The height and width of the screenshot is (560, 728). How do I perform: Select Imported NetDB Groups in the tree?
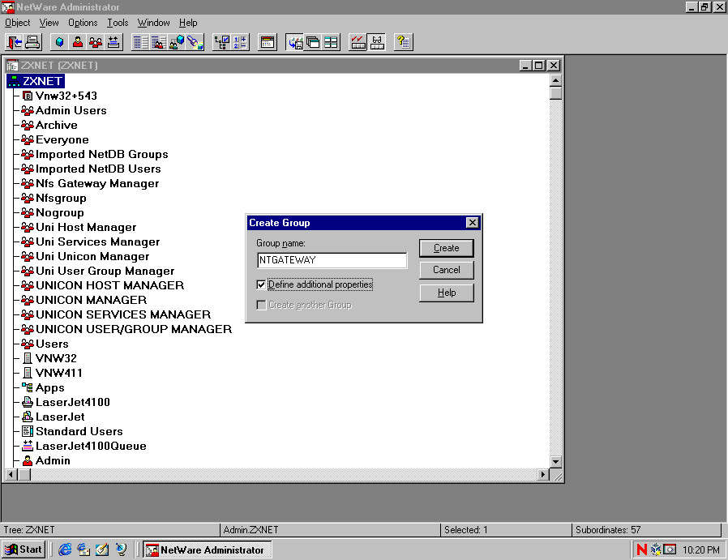tap(101, 155)
